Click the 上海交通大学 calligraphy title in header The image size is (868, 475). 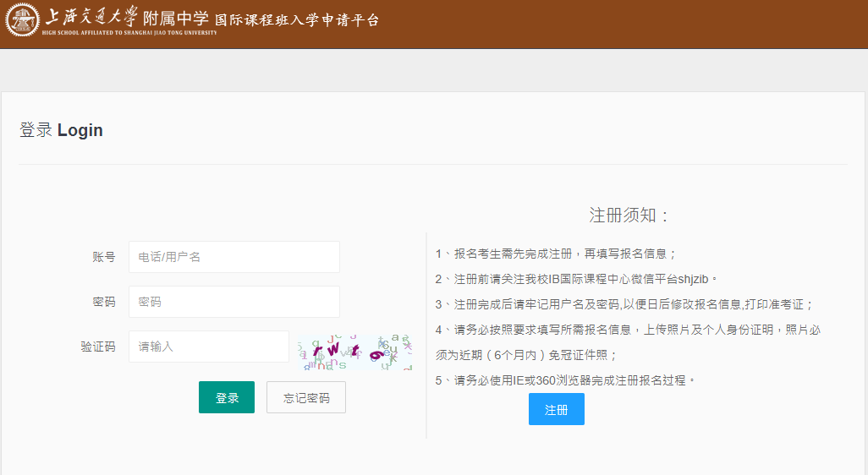(91, 17)
